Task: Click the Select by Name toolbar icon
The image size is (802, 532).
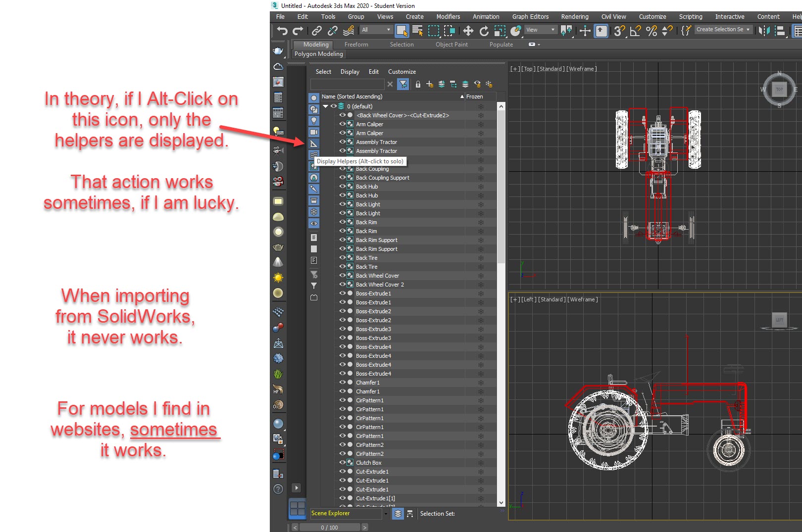Action: (418, 31)
